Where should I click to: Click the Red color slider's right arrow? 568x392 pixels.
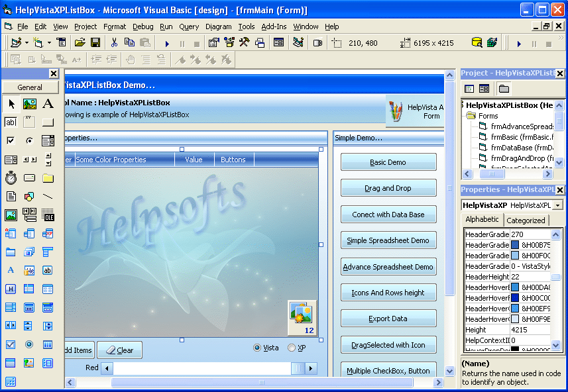pyautogui.click(x=310, y=367)
